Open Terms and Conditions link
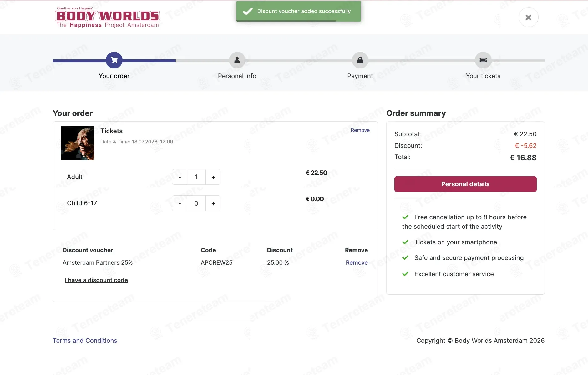588x375 pixels. [85, 341]
